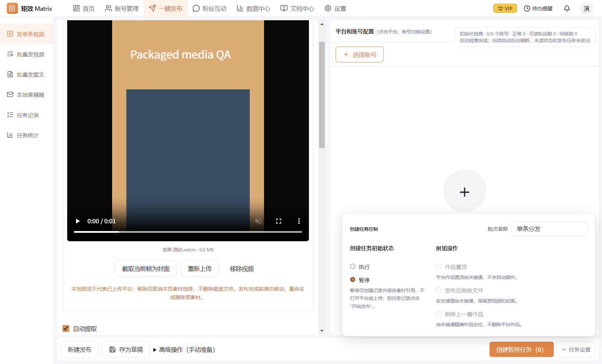Open 本地草稿箱 drafts box
Viewport: 602px width, 364px height.
point(27,95)
